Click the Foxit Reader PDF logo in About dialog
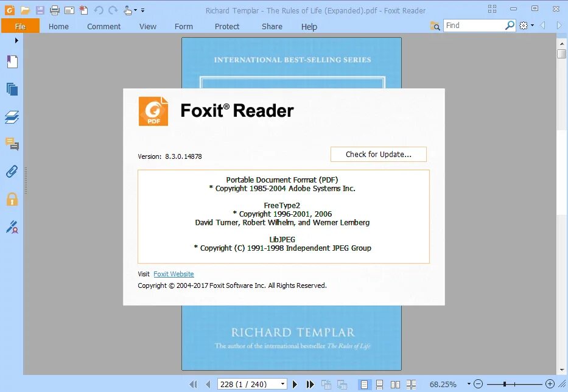This screenshot has width=568, height=392. click(x=153, y=111)
